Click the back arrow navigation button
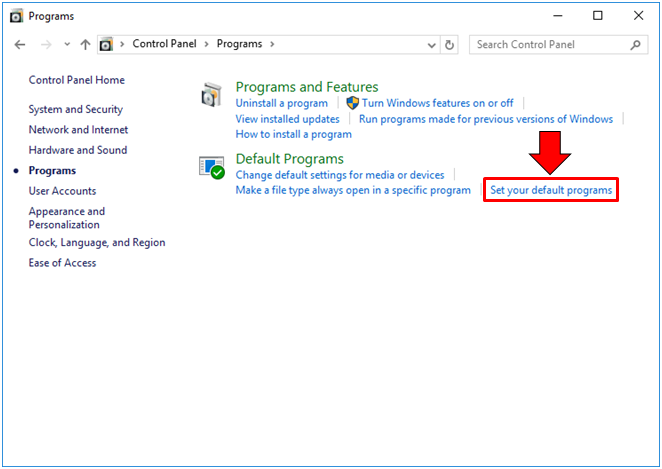The height and width of the screenshot is (469, 662). click(x=20, y=45)
